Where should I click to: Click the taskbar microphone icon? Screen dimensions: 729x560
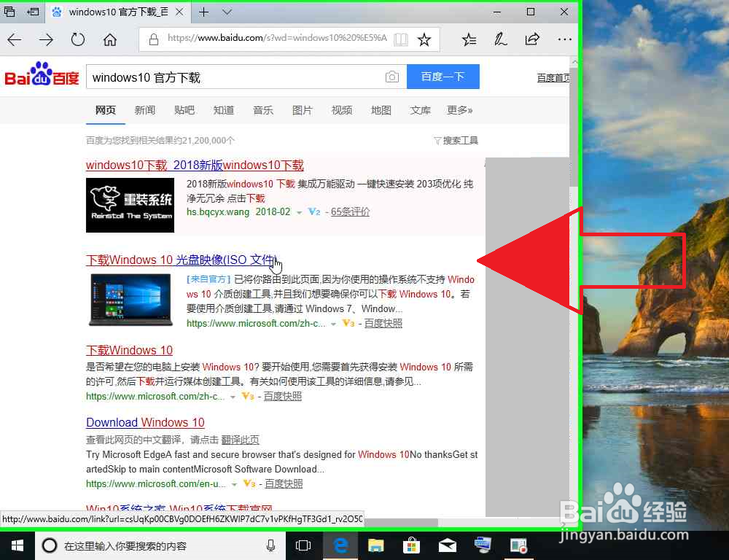click(x=270, y=546)
